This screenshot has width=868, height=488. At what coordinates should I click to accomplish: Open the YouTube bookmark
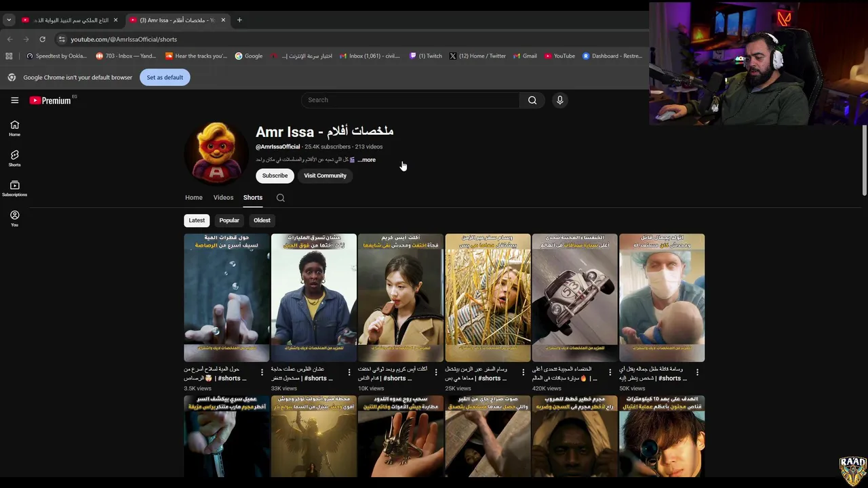point(559,56)
